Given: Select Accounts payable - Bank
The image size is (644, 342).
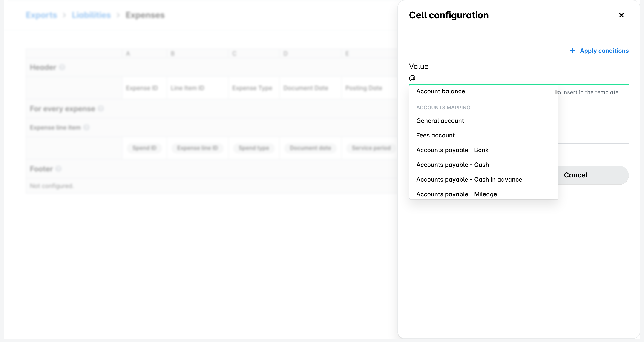Looking at the screenshot, I should pos(483,150).
